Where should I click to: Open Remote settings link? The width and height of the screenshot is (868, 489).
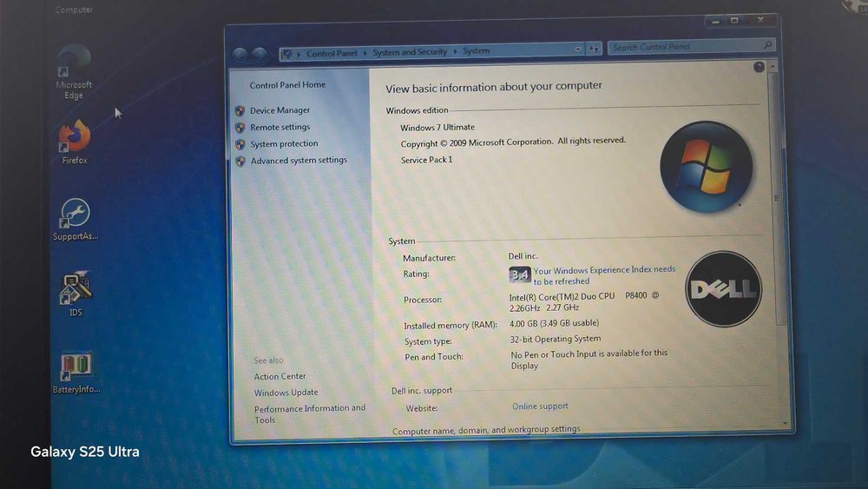pos(280,127)
